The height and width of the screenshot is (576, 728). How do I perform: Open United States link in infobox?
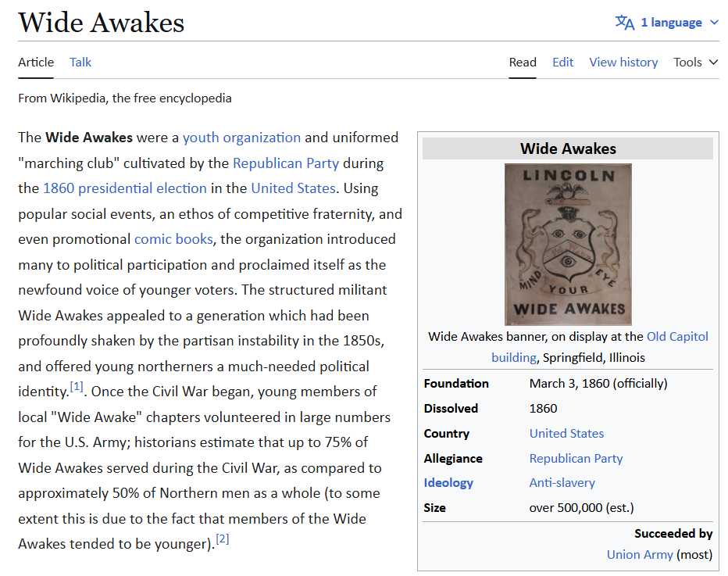(566, 434)
